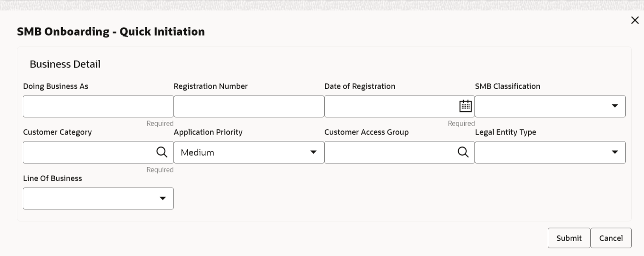Focus the Doing Business As text field
The image size is (644, 256).
(98, 106)
